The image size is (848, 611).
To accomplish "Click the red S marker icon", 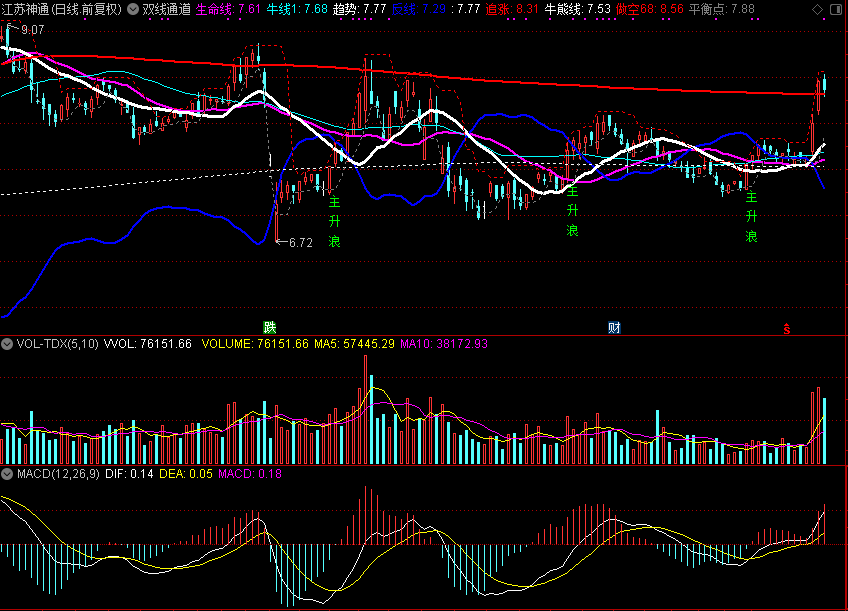I will coord(786,328).
